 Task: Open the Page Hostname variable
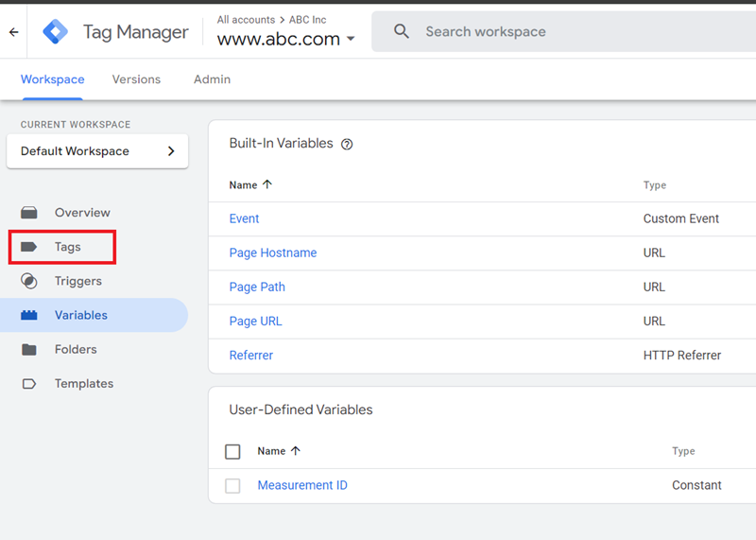(273, 253)
